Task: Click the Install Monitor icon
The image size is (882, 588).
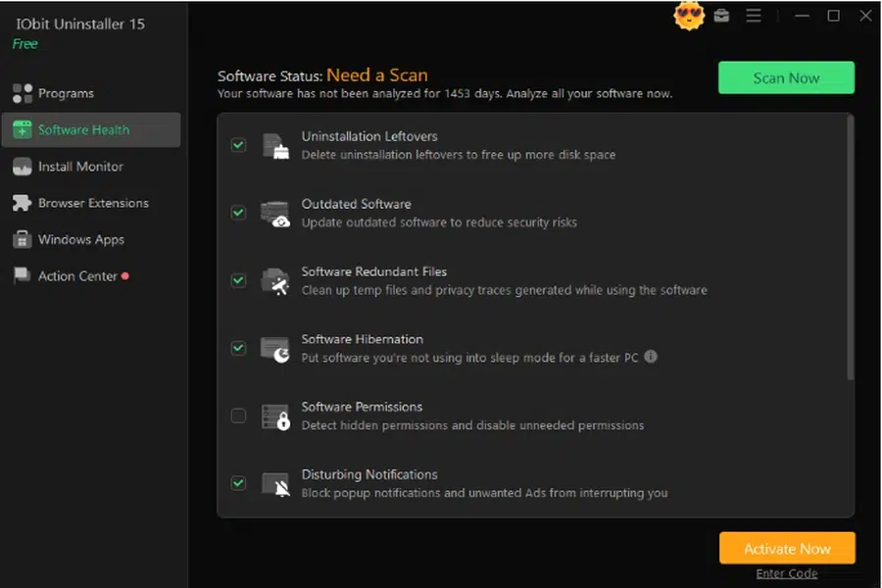Action: pyautogui.click(x=23, y=167)
